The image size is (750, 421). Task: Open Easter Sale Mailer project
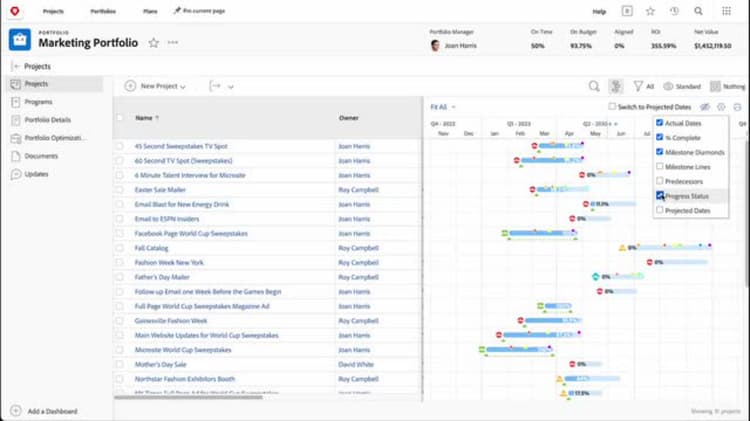(160, 189)
